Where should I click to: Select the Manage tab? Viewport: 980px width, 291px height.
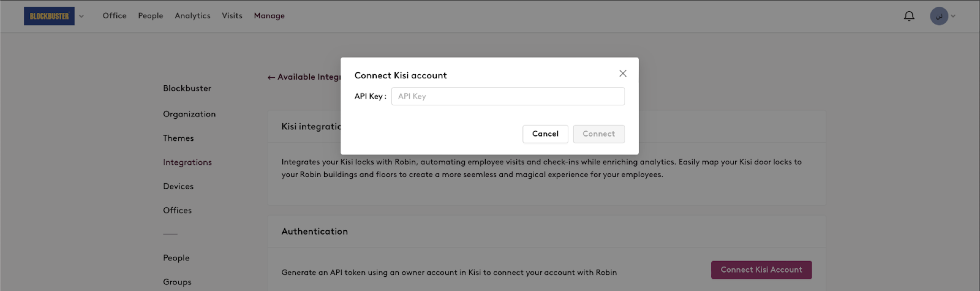[x=269, y=16]
